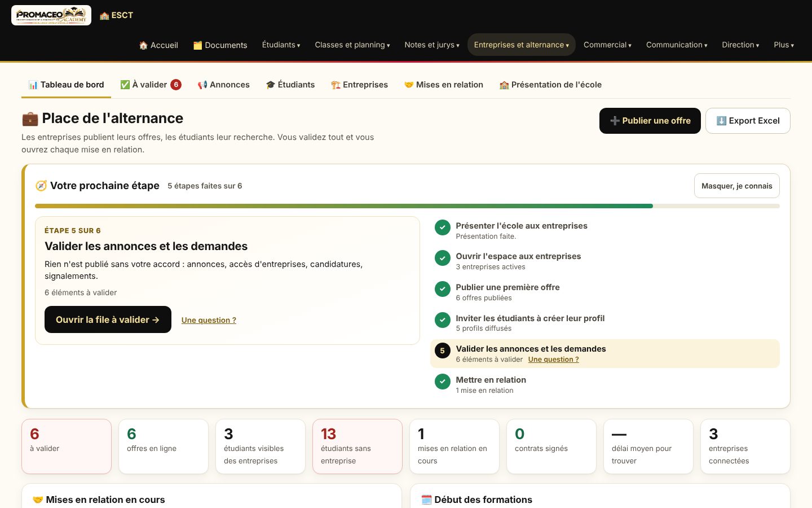The height and width of the screenshot is (508, 812).
Task: Click checkmark for Inviter les étudiants
Action: pos(443,320)
